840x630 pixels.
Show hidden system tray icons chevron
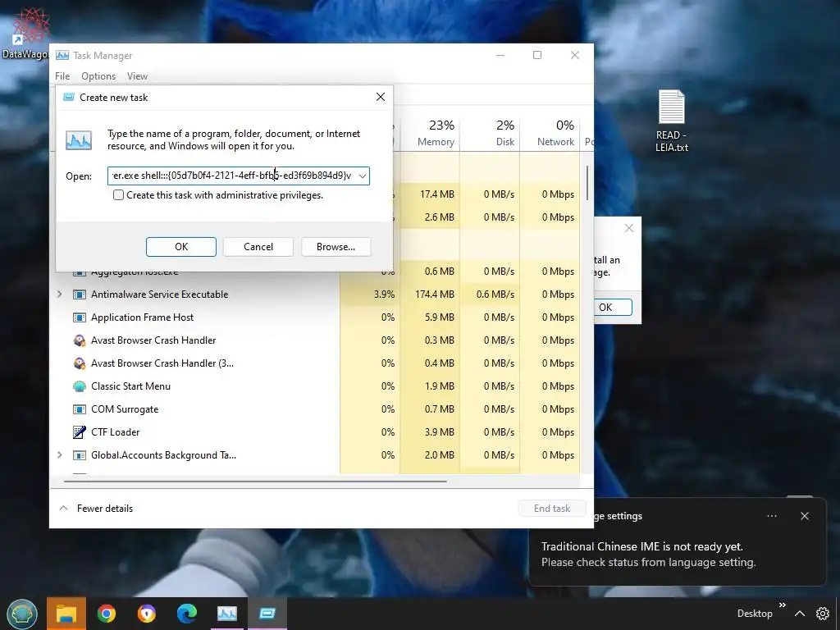point(799,614)
